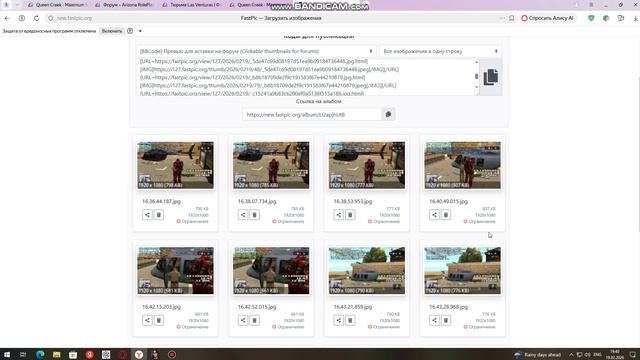Delete image 16.42.52.015.jpg

click(x=254, y=320)
